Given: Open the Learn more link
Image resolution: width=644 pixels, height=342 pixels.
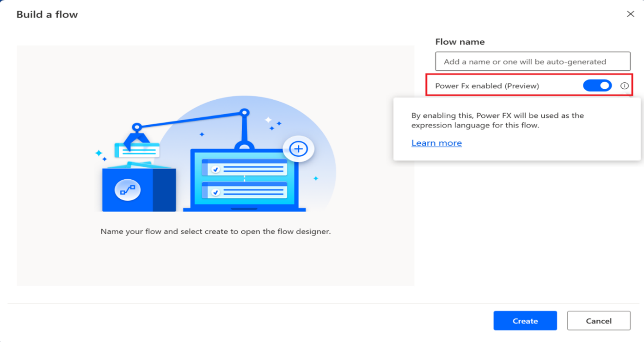Looking at the screenshot, I should pos(436,143).
